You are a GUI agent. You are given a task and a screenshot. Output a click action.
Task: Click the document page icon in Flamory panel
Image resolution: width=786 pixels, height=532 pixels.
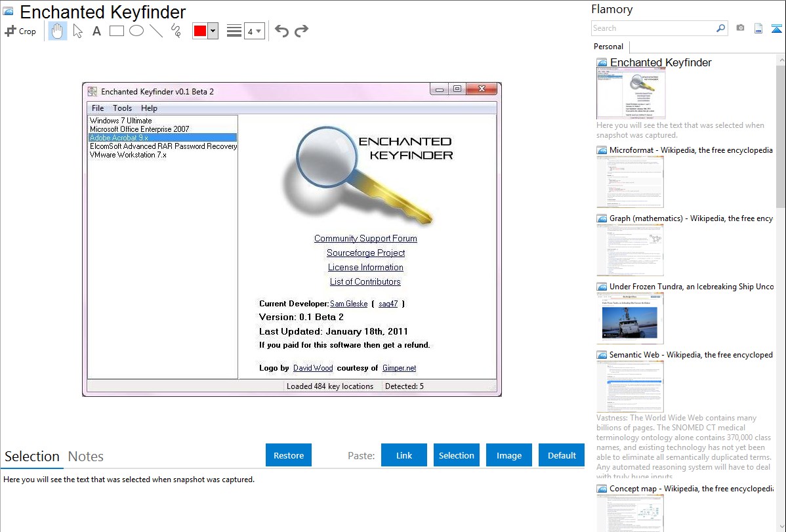[758, 28]
